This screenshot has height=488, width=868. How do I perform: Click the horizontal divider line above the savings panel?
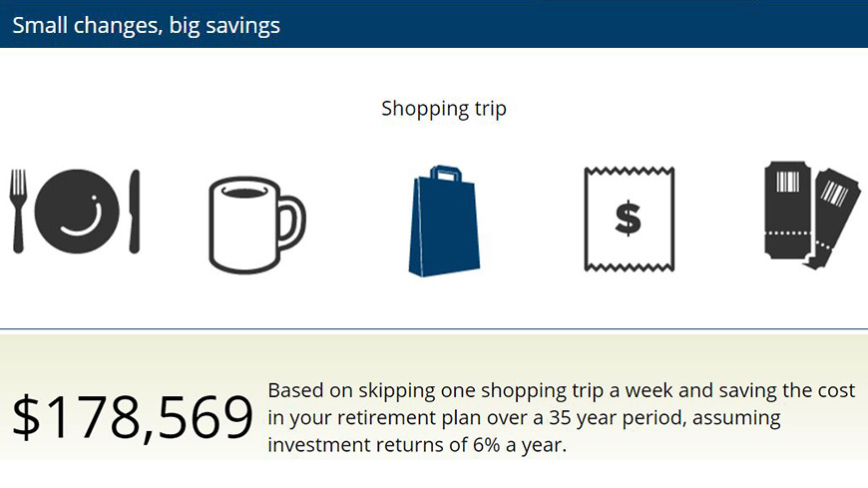pyautogui.click(x=434, y=328)
